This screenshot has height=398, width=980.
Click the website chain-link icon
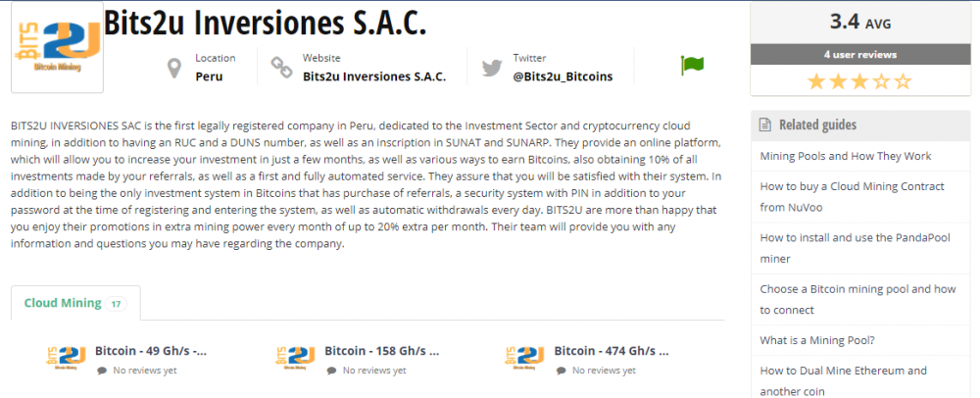coord(280,68)
